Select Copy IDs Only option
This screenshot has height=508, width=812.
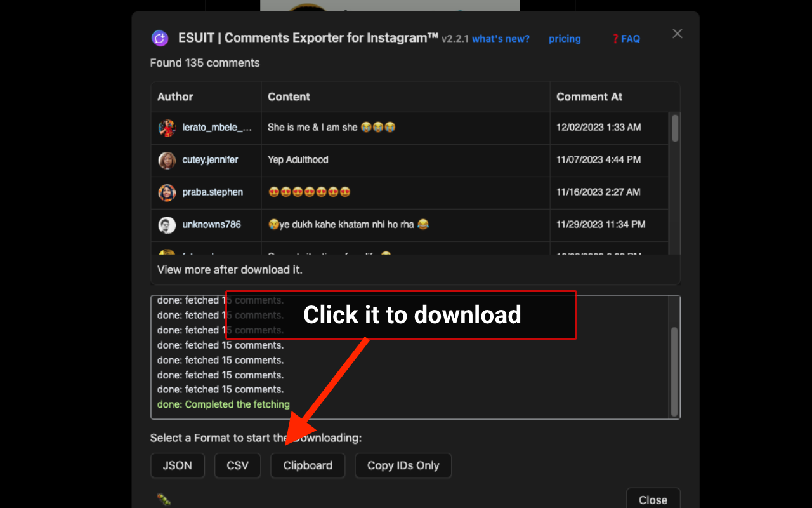403,465
